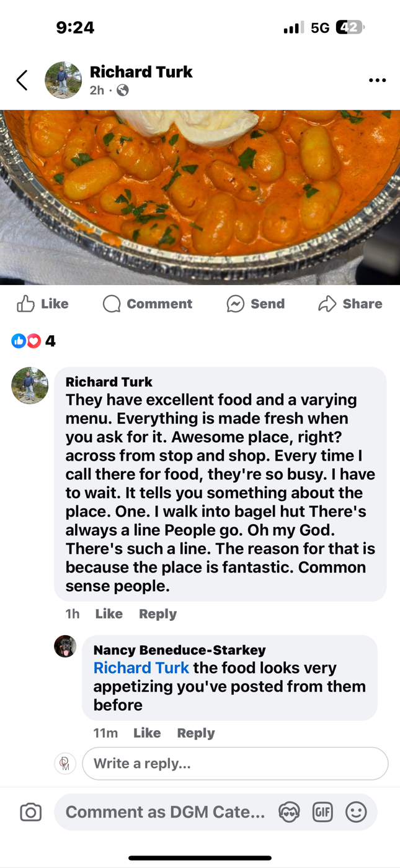Reply to Nancy Beneduce-Starkey's comment
This screenshot has width=400, height=868.
tap(195, 733)
